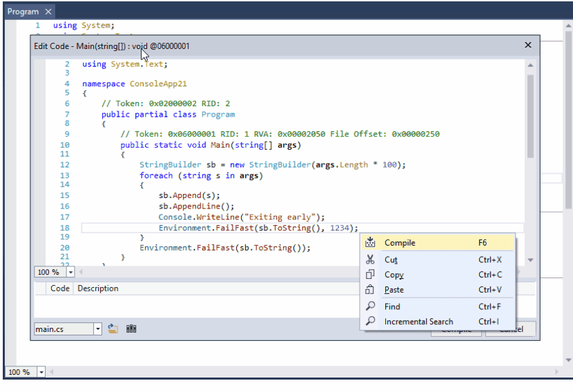Image resolution: width=573 pixels, height=392 pixels.
Task: Click the scissors Cut icon
Action: 370,260
